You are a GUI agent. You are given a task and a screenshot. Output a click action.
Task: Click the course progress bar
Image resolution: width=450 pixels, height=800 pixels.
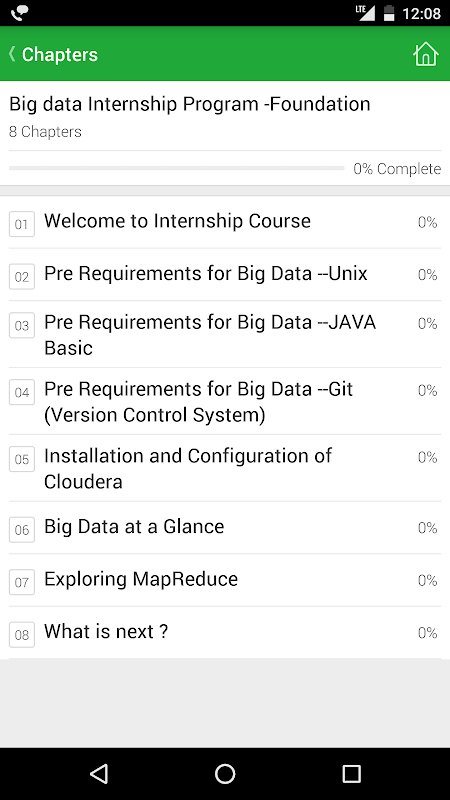tap(177, 168)
